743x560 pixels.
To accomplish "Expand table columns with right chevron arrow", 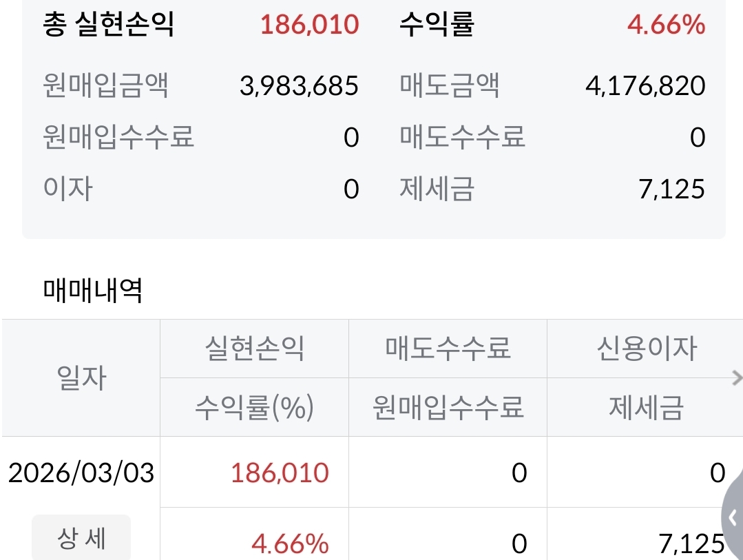I will click(x=736, y=378).
